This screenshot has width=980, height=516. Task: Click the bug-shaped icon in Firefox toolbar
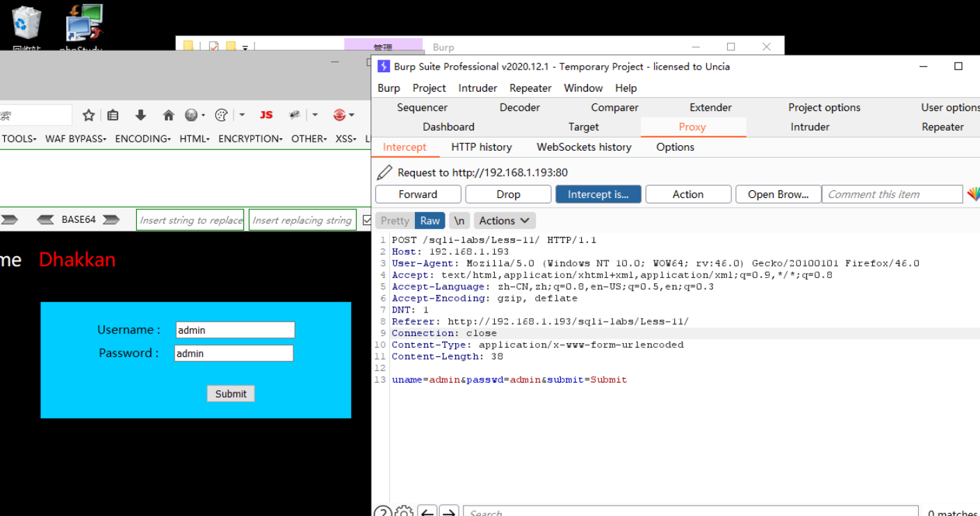(x=295, y=115)
